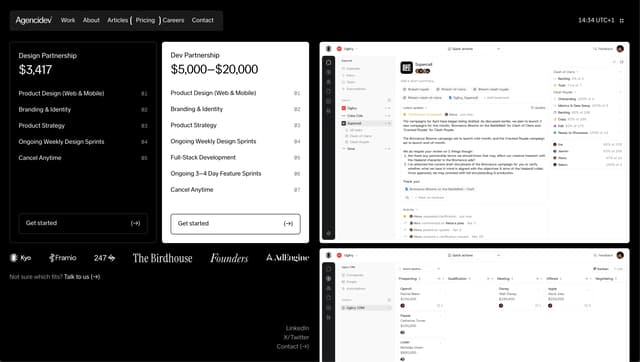
Task: Click the footer Contact link
Action: [293, 346]
